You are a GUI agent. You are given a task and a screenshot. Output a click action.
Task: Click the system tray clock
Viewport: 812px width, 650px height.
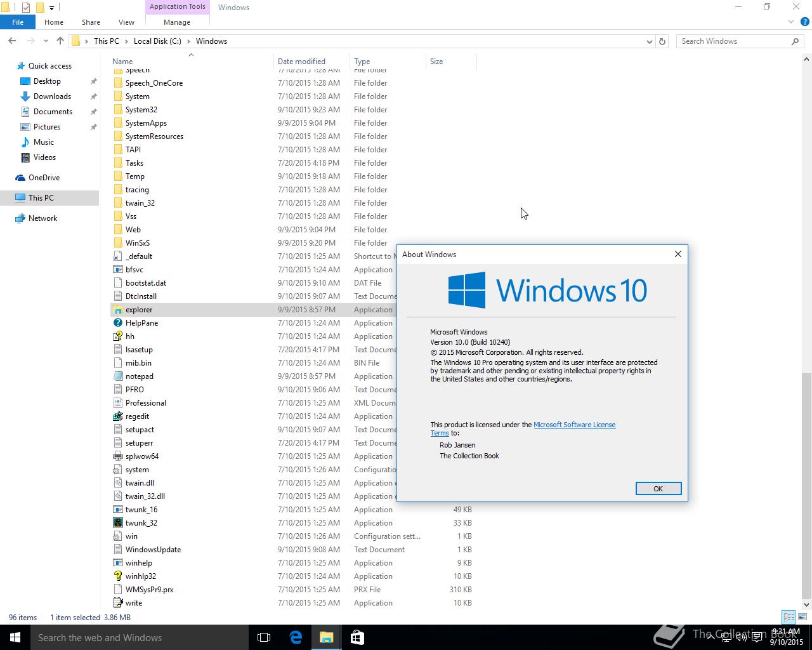[x=787, y=637]
